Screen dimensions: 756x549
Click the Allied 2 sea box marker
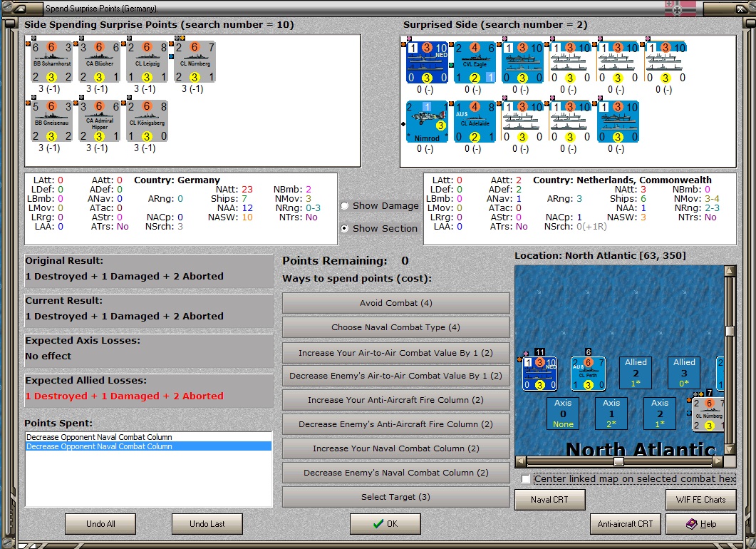click(636, 373)
